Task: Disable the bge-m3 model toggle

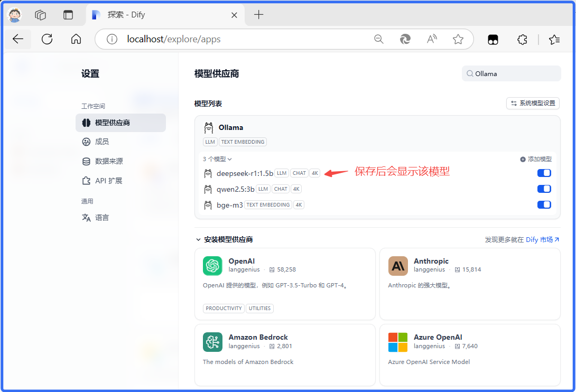Action: [544, 204]
